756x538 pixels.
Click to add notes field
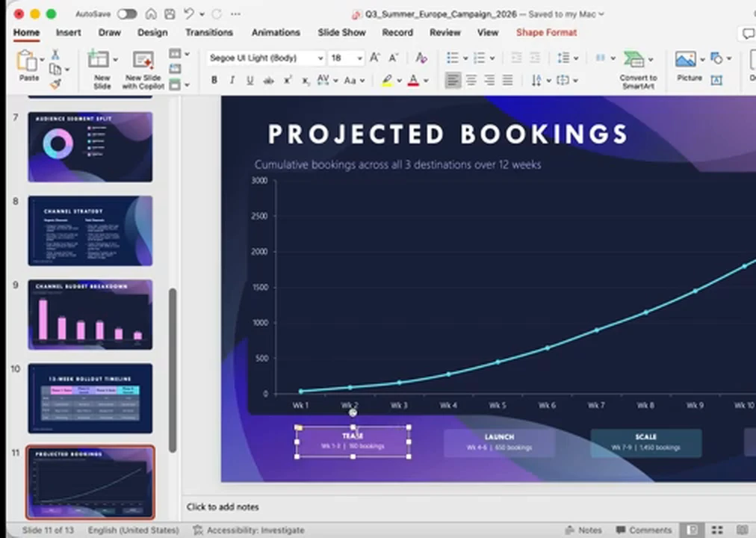click(223, 507)
